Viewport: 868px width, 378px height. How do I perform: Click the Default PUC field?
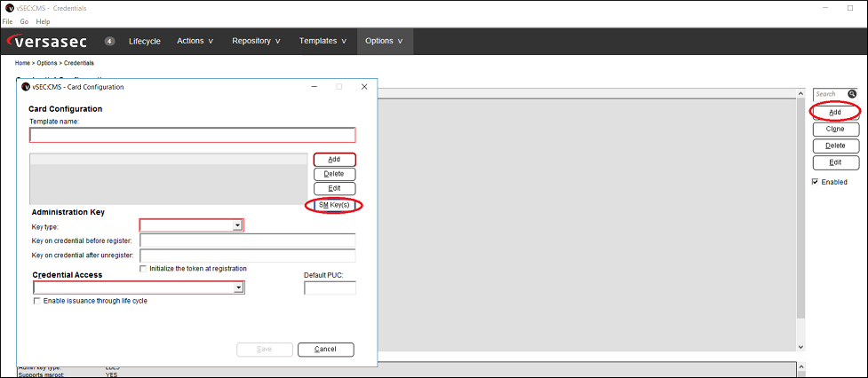330,288
